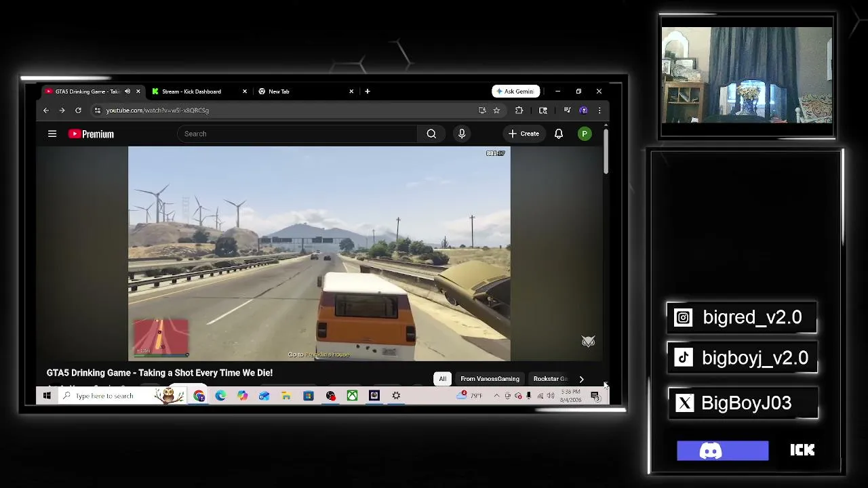Open the YouTube account avatar menu
The height and width of the screenshot is (488, 868).
pyautogui.click(x=585, y=134)
